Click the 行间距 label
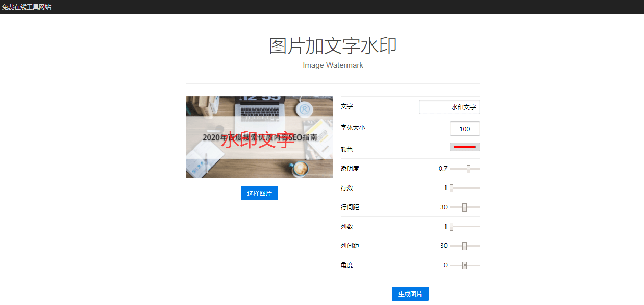This screenshot has width=644, height=305. 350,207
